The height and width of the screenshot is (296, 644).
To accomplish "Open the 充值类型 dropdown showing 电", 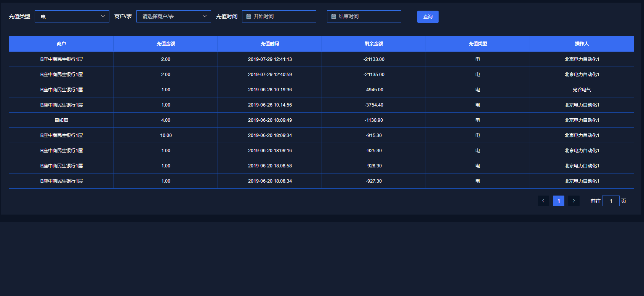I will click(x=72, y=16).
